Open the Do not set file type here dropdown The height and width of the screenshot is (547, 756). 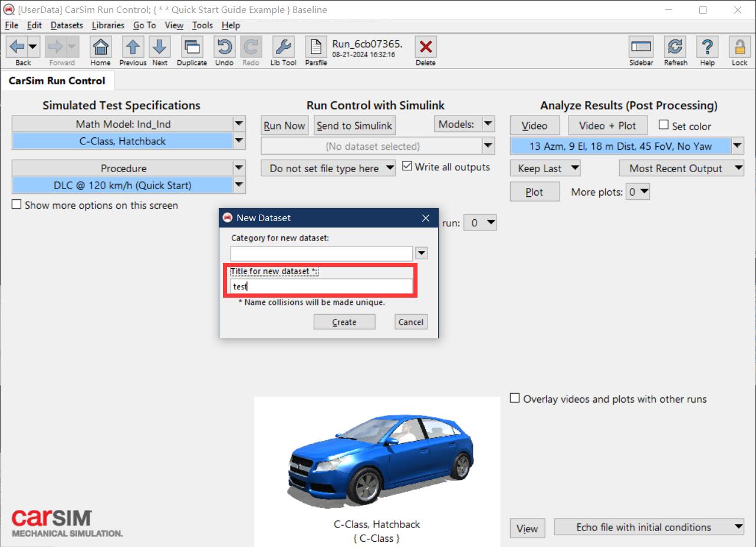coord(328,168)
